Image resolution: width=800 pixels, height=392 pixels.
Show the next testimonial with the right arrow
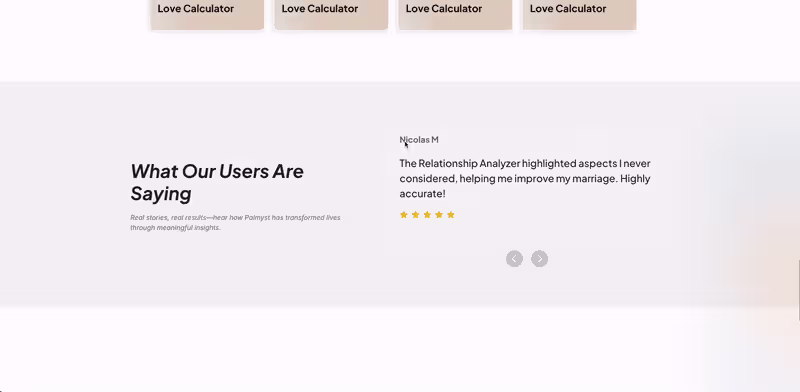(539, 259)
